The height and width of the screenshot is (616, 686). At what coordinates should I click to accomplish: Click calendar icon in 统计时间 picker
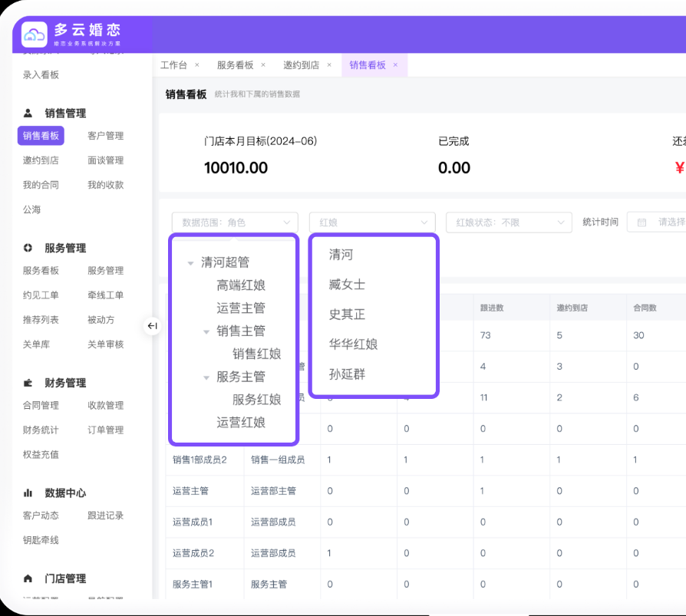(641, 222)
